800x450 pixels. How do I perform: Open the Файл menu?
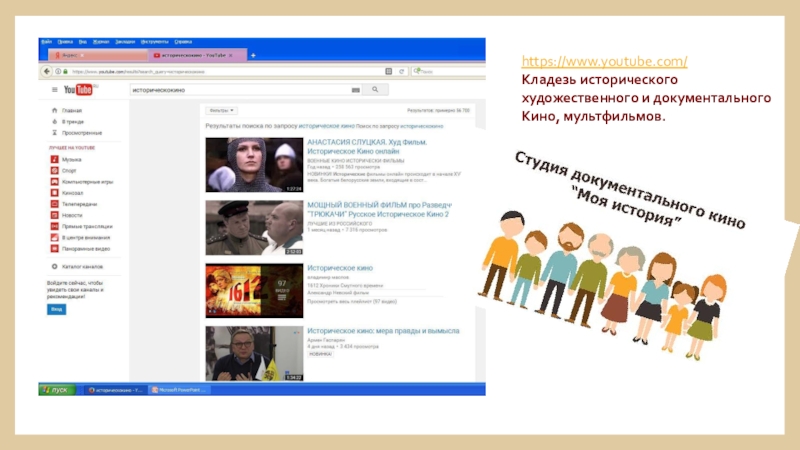point(46,42)
